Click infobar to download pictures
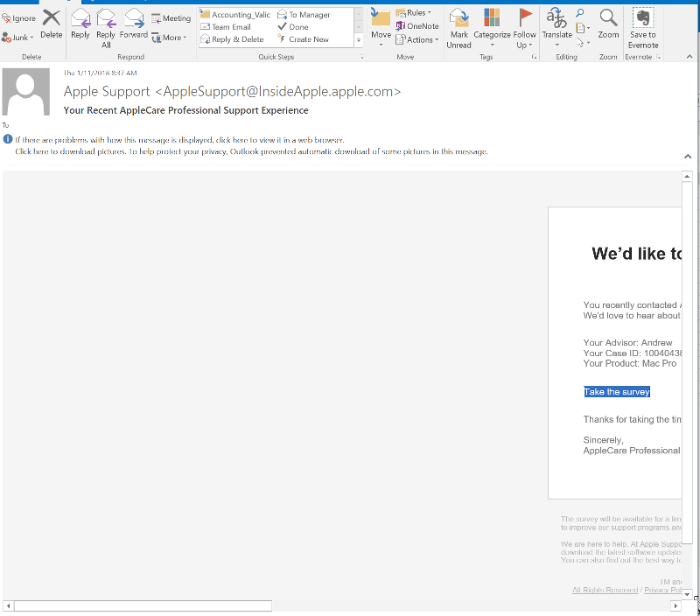The height and width of the screenshot is (616, 700). 251,151
